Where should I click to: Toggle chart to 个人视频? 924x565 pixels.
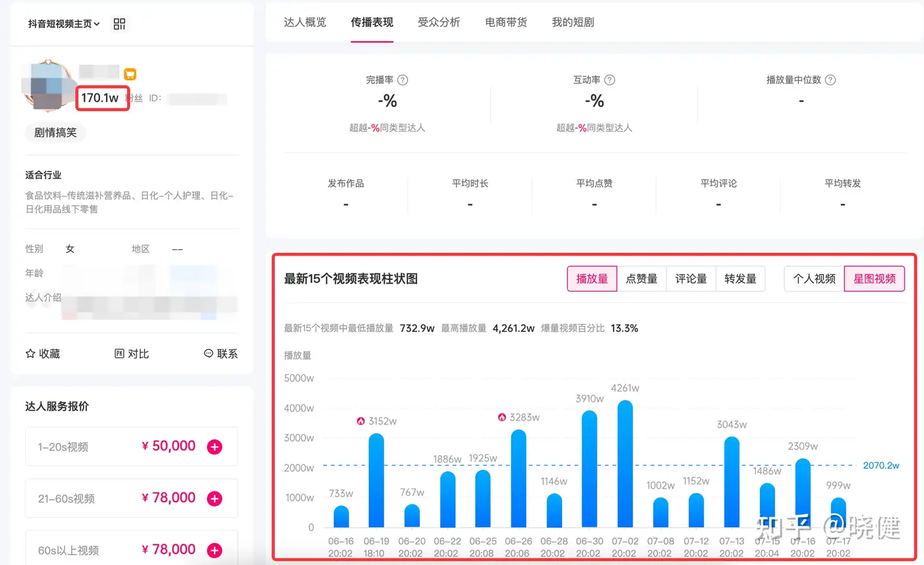(x=814, y=279)
